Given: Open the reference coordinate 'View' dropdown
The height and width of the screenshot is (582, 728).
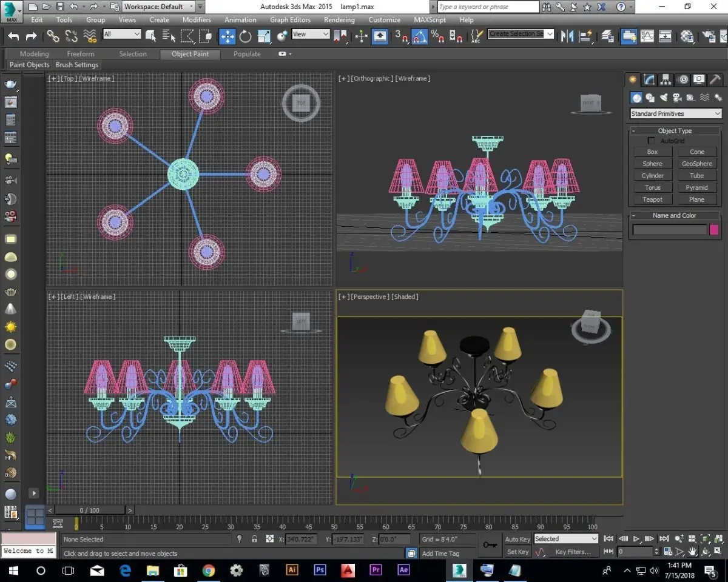Looking at the screenshot, I should [x=311, y=34].
